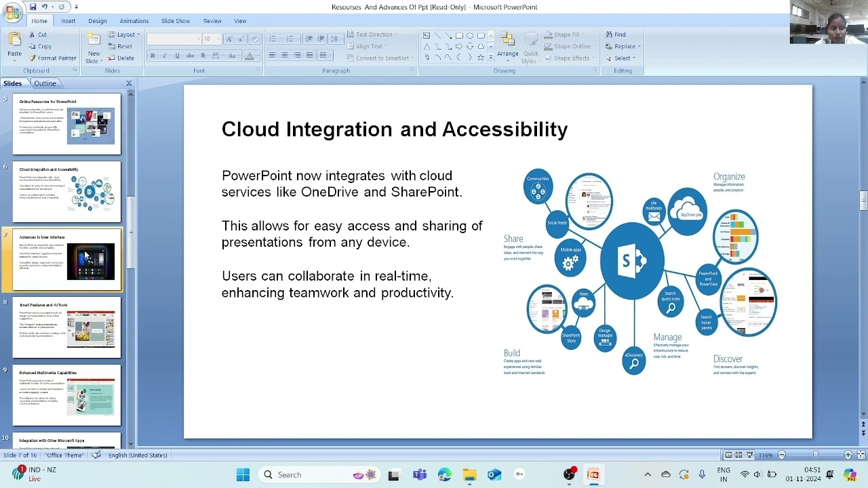Fit slide to current window
868x488 pixels.
click(x=860, y=455)
